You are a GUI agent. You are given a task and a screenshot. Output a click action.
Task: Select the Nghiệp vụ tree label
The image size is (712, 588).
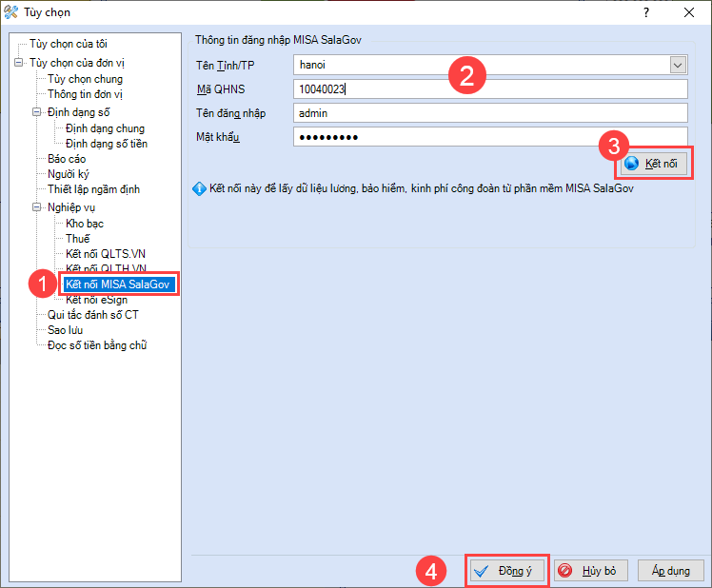coord(71,207)
